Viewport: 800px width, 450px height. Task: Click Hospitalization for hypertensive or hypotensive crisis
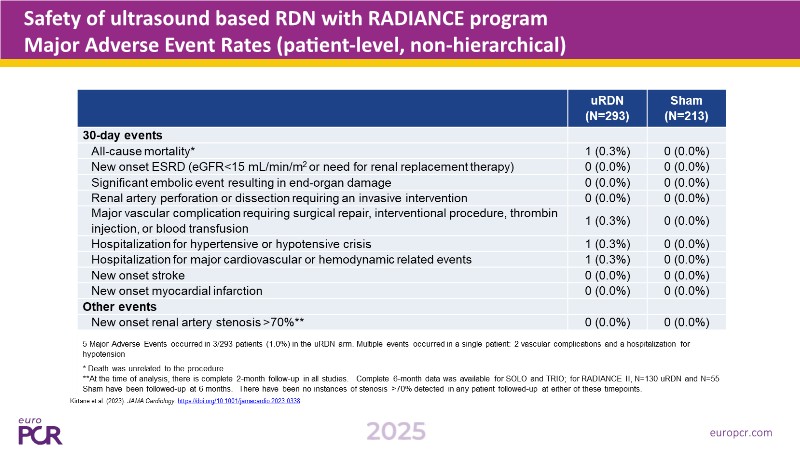(260, 243)
